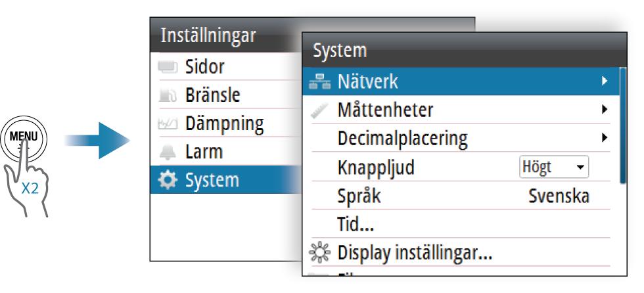Select the Nätverk row
This screenshot has width=644, height=293.
tap(461, 81)
